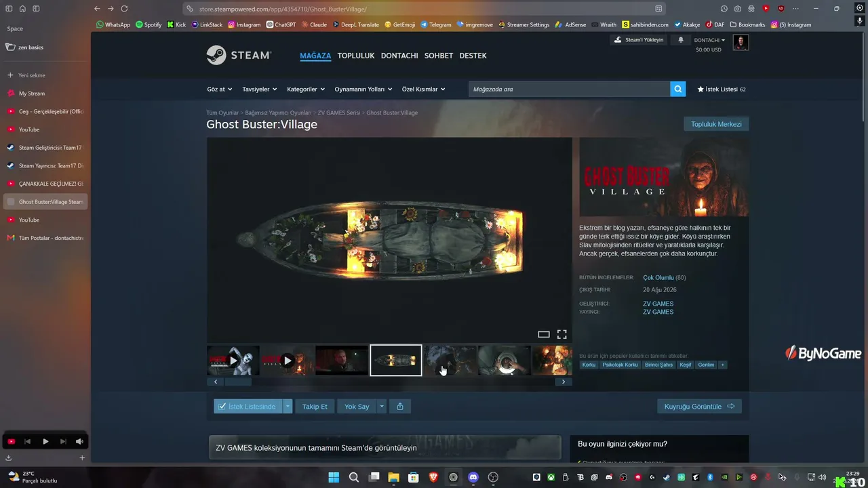The height and width of the screenshot is (488, 868).
Task: Open Discord from the taskbar
Action: [473, 477]
